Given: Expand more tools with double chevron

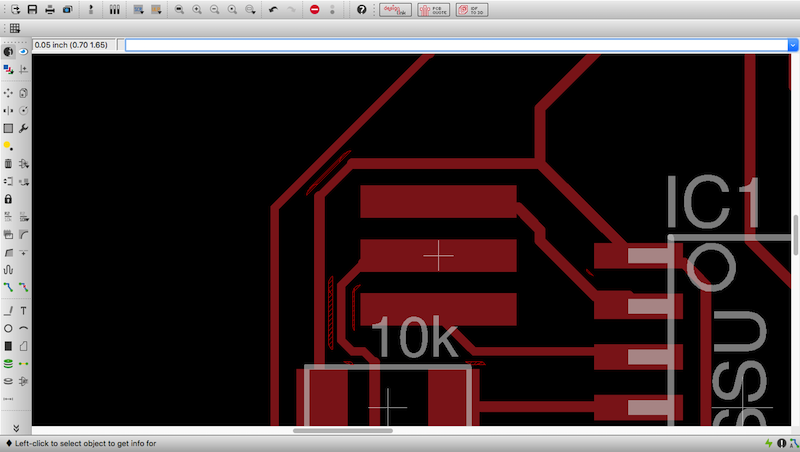Looking at the screenshot, I should point(16,428).
